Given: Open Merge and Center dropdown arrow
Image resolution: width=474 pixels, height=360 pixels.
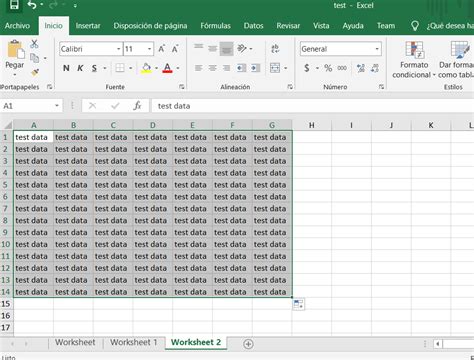Looking at the screenshot, I should pos(286,68).
